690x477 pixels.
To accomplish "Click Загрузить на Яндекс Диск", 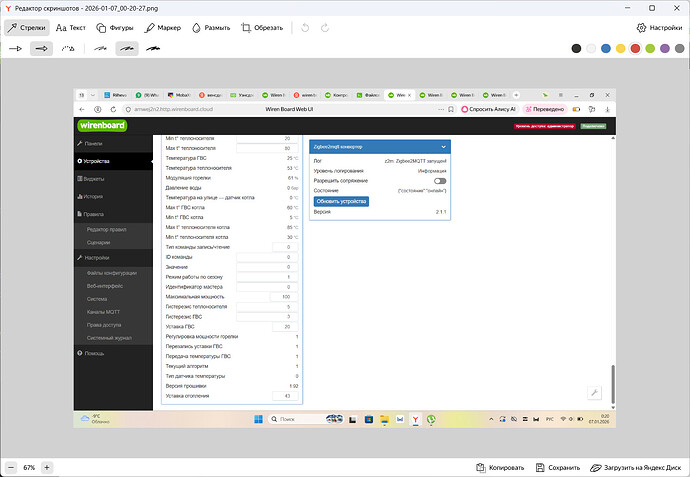I will (x=635, y=467).
